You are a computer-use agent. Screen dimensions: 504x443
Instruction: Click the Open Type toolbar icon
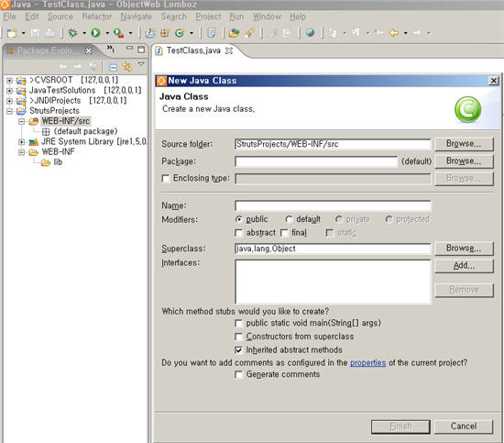click(x=211, y=33)
